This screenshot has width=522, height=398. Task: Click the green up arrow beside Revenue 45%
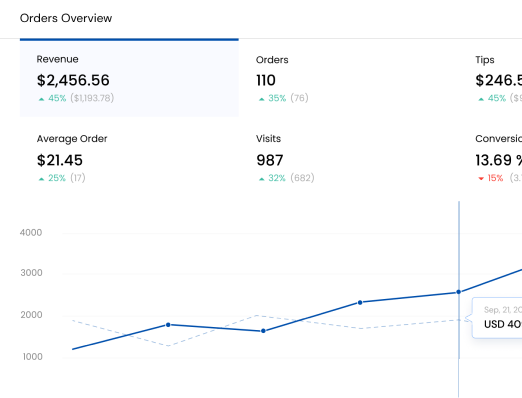(41, 99)
